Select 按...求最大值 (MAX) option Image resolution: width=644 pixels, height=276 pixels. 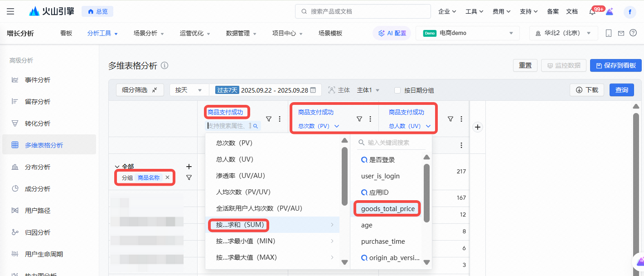273,257
